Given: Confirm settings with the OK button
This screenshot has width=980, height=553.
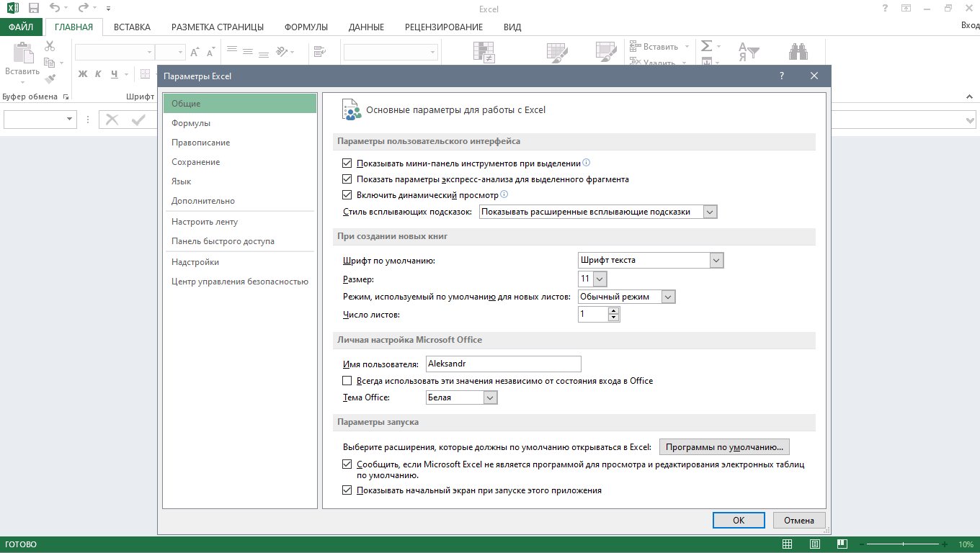Looking at the screenshot, I should click(x=738, y=520).
